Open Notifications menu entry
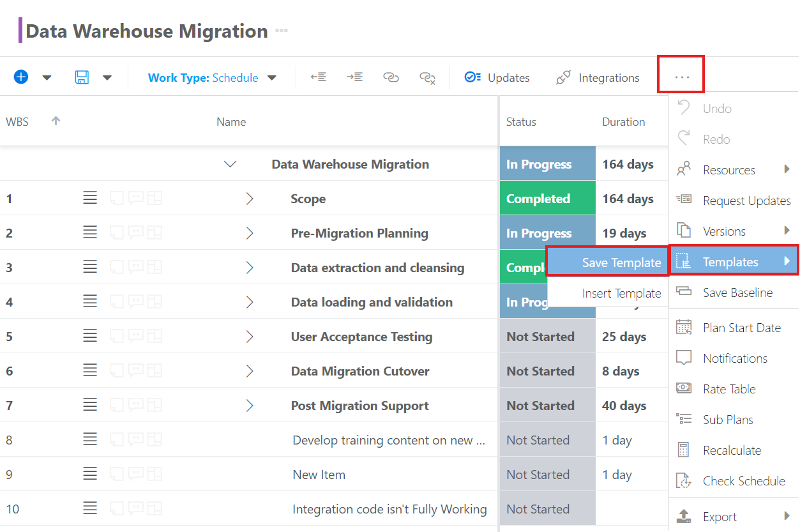This screenshot has height=532, width=800. tap(733, 358)
